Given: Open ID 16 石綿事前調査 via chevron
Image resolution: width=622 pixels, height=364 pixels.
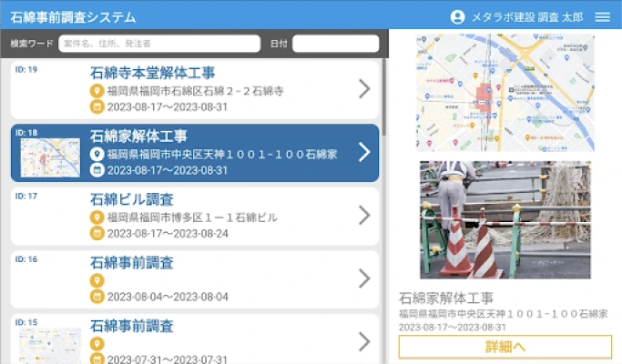Looking at the screenshot, I should pos(363,278).
